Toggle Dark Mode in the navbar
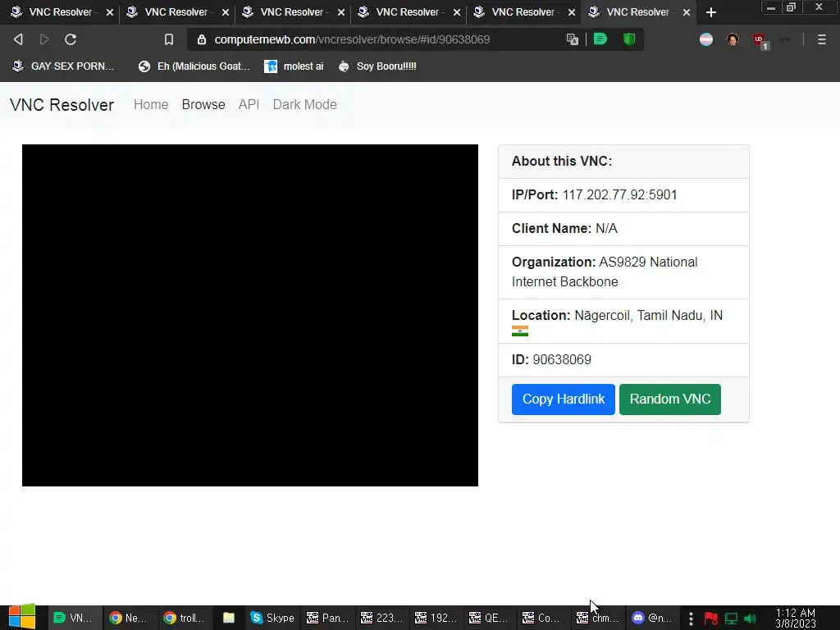The width and height of the screenshot is (840, 630). click(x=304, y=104)
